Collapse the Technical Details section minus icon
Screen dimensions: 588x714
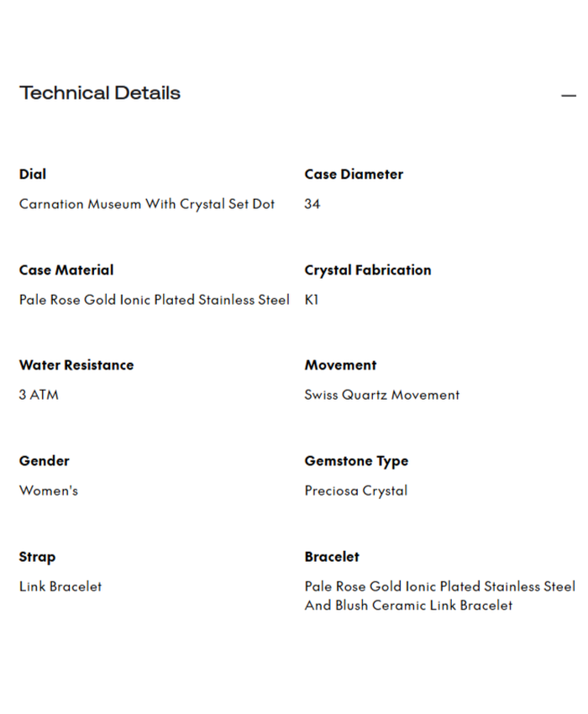569,96
